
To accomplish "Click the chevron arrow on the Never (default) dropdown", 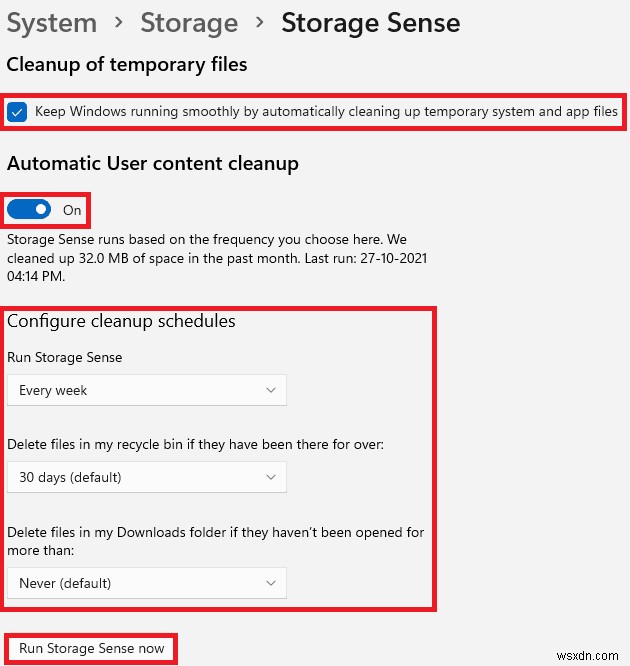I will 271,583.
